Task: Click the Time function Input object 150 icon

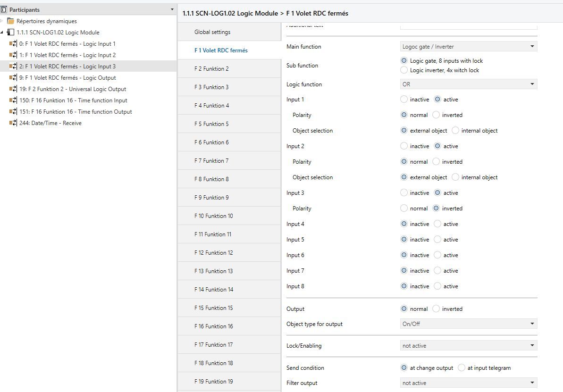Action: coord(13,100)
